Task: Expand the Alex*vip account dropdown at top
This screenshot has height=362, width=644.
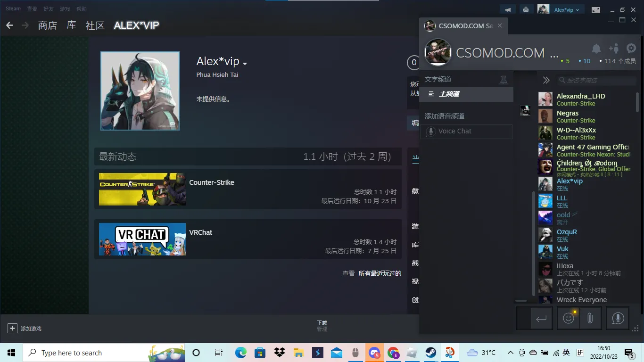Action: click(x=567, y=9)
